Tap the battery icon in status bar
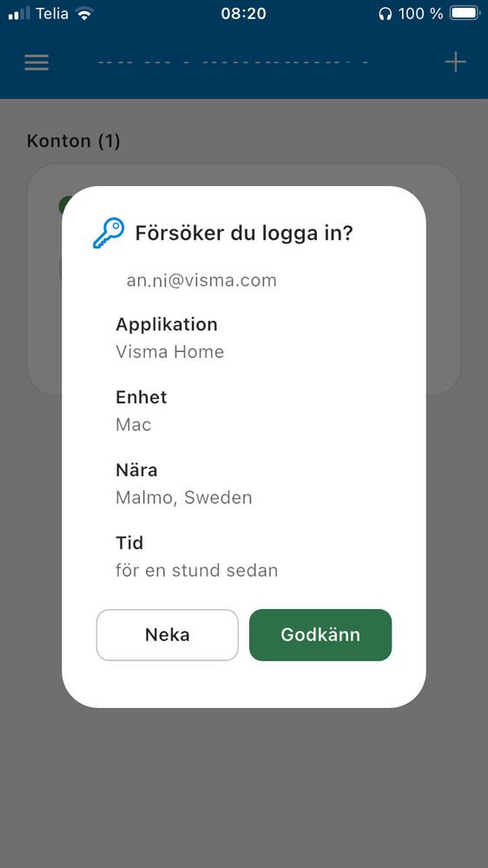The width and height of the screenshot is (488, 868). point(465,14)
